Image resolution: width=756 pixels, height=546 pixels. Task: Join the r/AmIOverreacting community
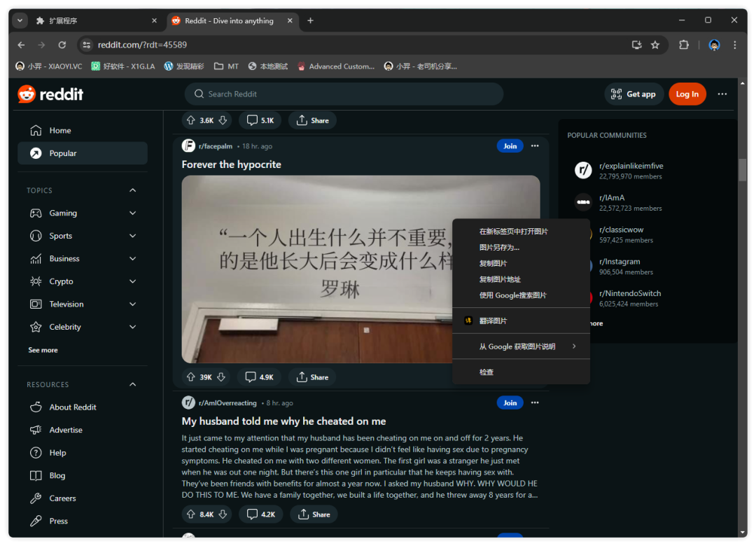point(510,402)
